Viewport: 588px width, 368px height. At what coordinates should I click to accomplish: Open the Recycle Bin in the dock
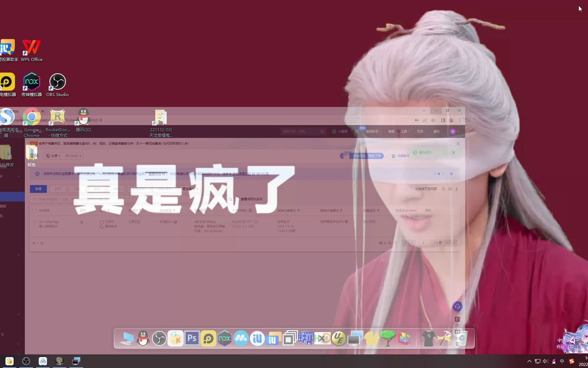461,339
